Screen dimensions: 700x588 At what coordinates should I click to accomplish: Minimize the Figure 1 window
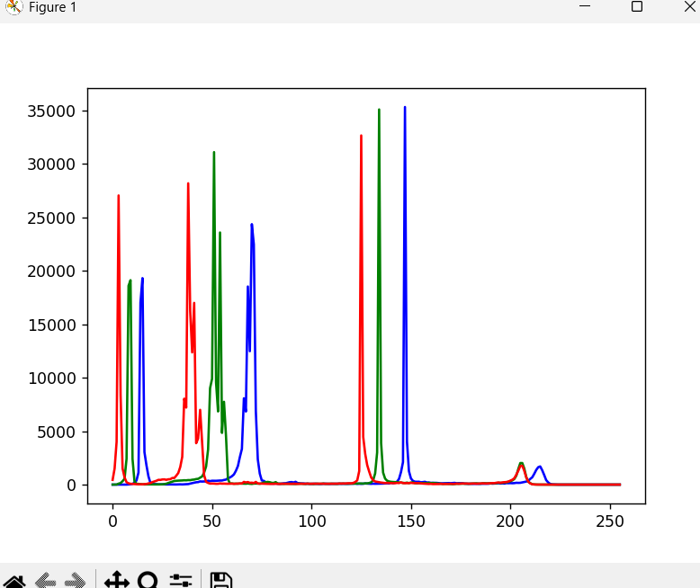coord(585,6)
